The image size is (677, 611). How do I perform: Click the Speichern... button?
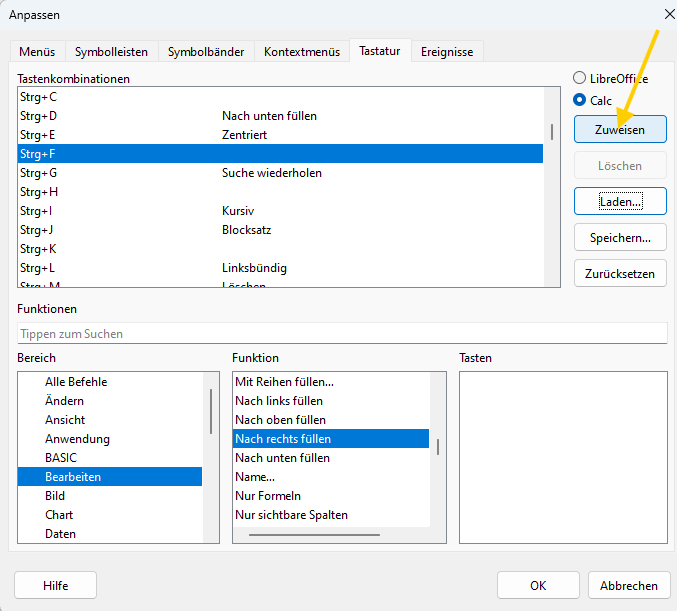pos(620,237)
